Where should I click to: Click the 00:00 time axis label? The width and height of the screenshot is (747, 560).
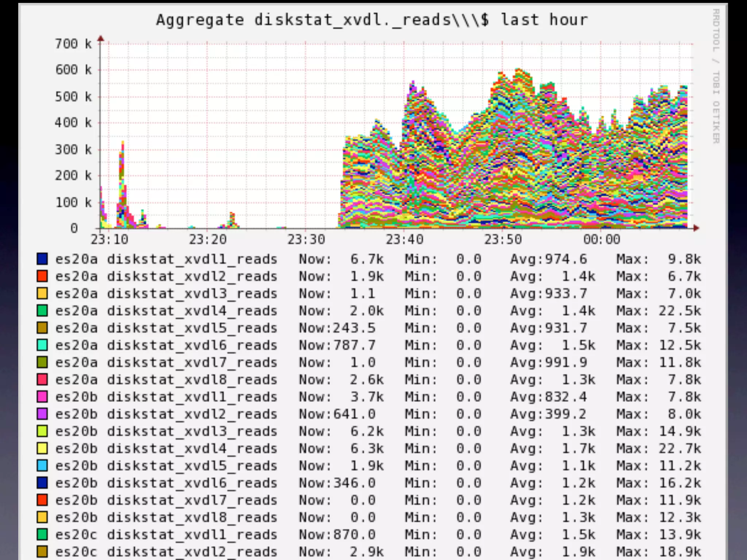tap(601, 240)
